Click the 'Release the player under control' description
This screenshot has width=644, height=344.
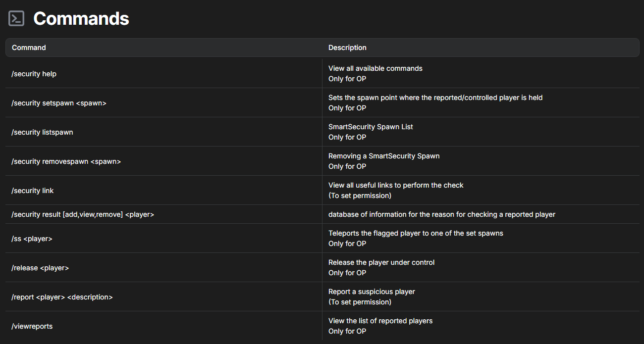[x=381, y=262]
